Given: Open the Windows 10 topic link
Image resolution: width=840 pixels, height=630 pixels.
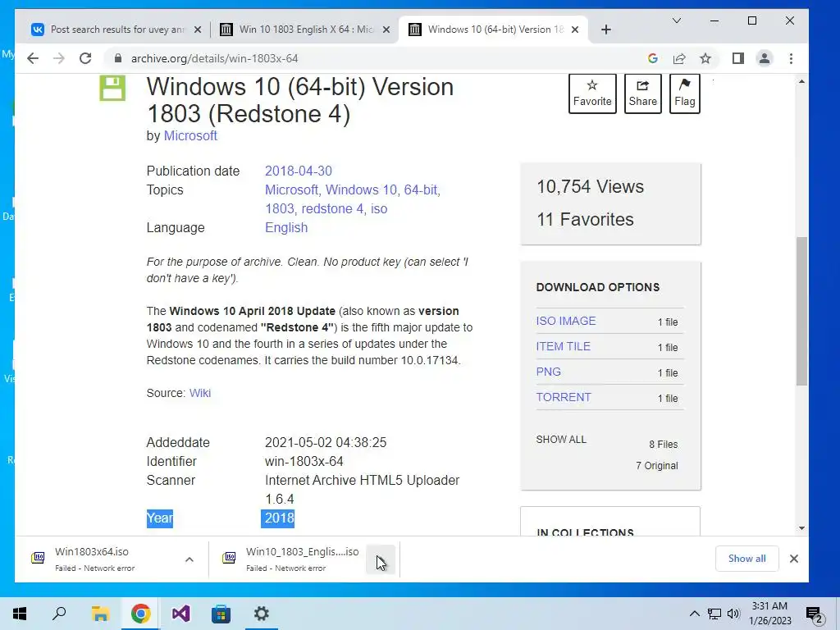Looking at the screenshot, I should (x=361, y=189).
